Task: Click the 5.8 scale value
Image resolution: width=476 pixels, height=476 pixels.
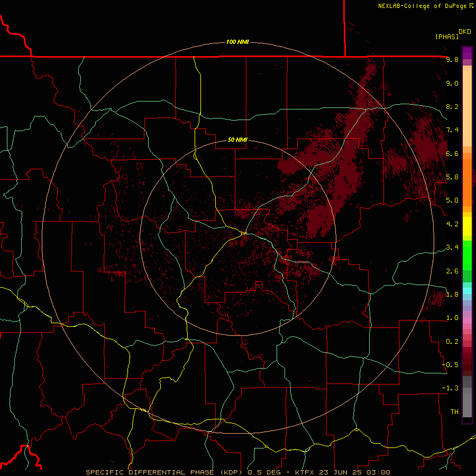Action: (452, 177)
